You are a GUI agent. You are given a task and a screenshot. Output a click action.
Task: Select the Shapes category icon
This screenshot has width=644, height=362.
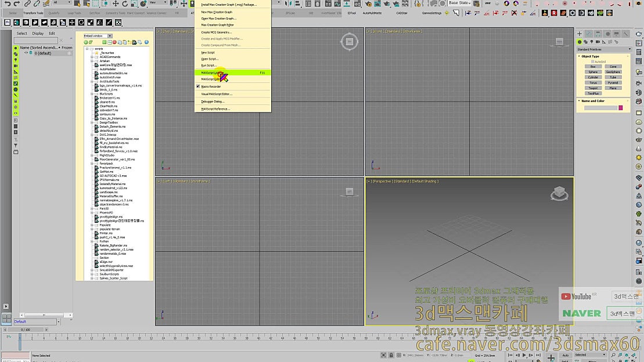coord(586,41)
